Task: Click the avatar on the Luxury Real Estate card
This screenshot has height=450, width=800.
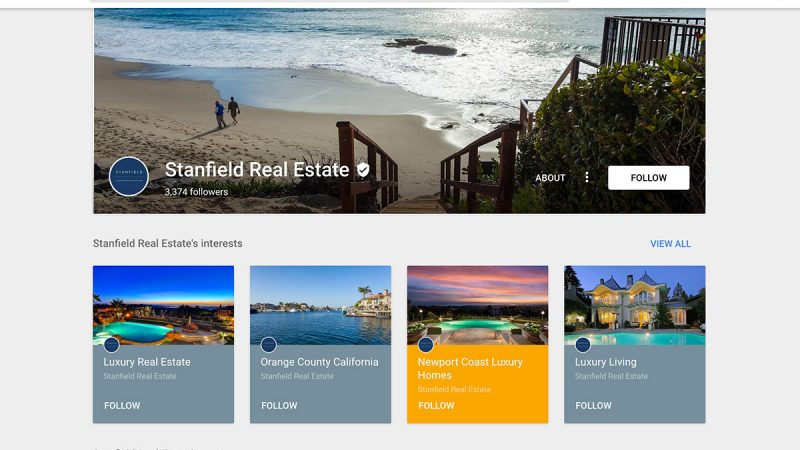Action: click(x=111, y=345)
